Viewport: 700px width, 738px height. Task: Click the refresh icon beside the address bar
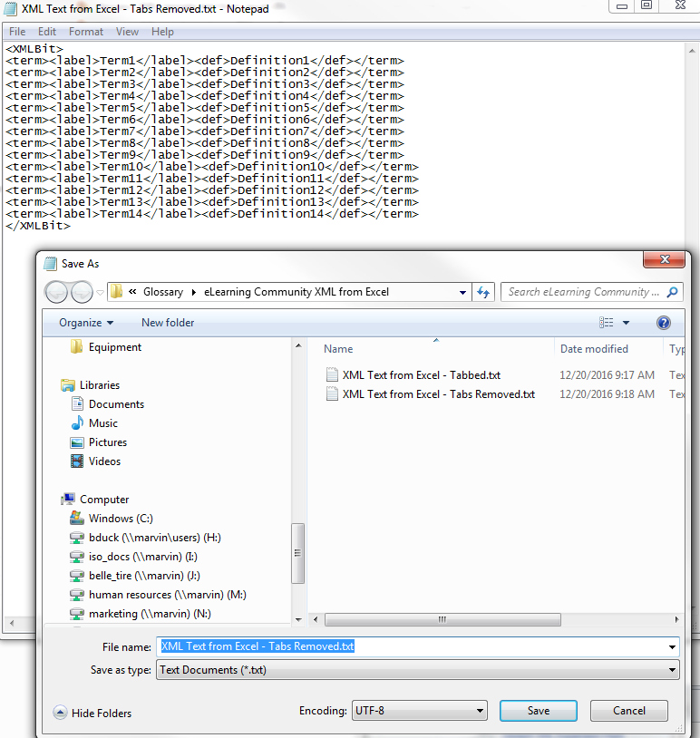pos(483,292)
